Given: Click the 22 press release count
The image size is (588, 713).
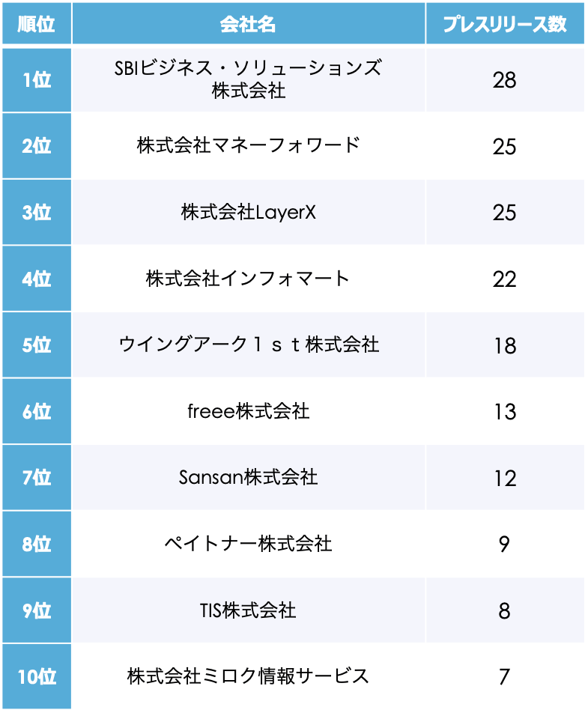Looking at the screenshot, I should pos(504,279).
